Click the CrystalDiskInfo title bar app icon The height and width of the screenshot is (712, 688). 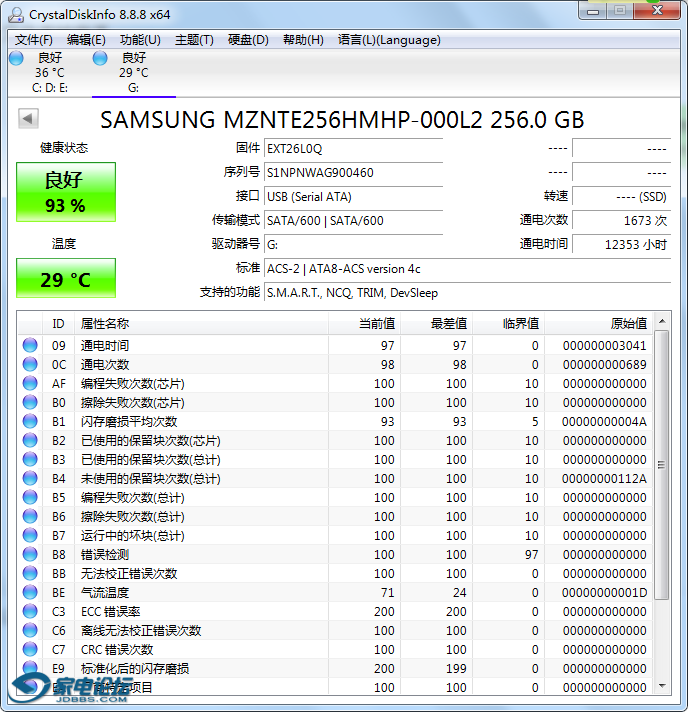(x=16, y=15)
